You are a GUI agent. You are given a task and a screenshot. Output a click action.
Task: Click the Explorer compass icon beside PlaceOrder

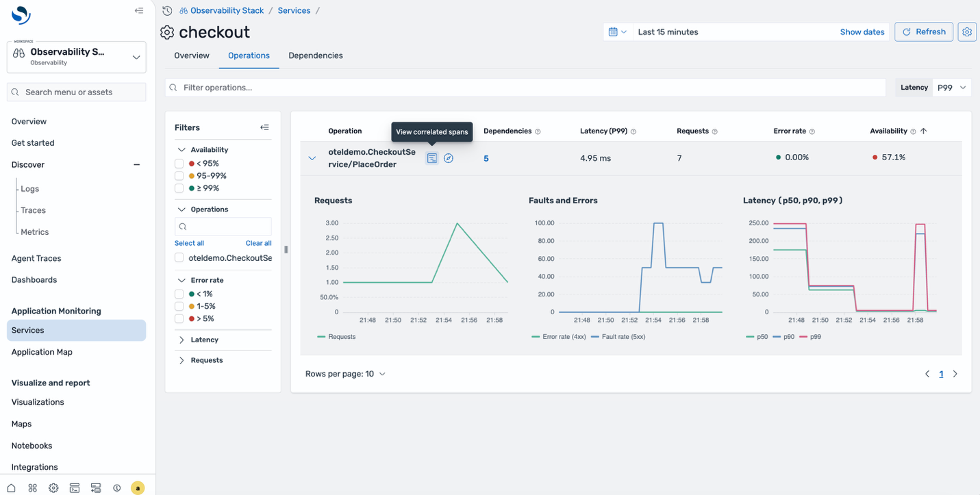click(449, 157)
